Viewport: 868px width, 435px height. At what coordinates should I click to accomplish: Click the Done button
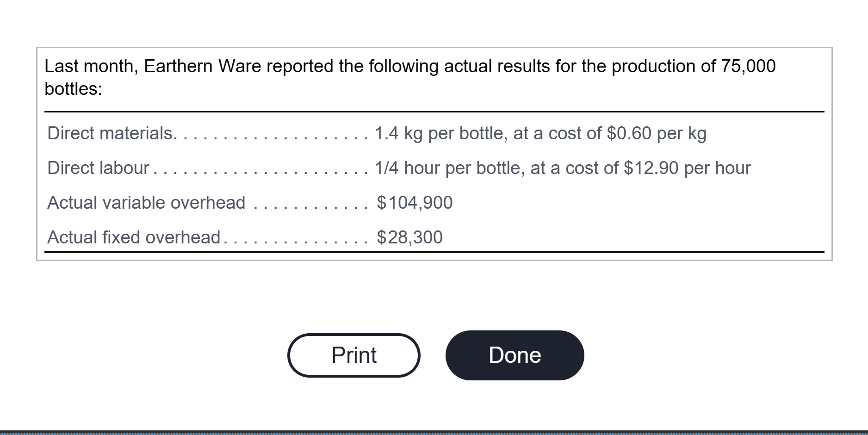(x=514, y=355)
